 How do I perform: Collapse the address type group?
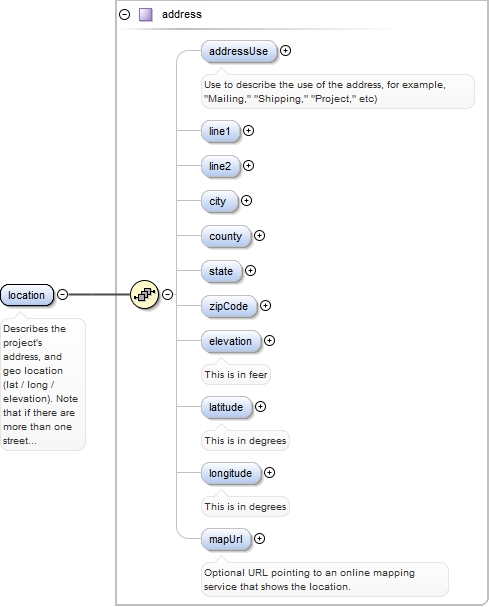tap(124, 15)
